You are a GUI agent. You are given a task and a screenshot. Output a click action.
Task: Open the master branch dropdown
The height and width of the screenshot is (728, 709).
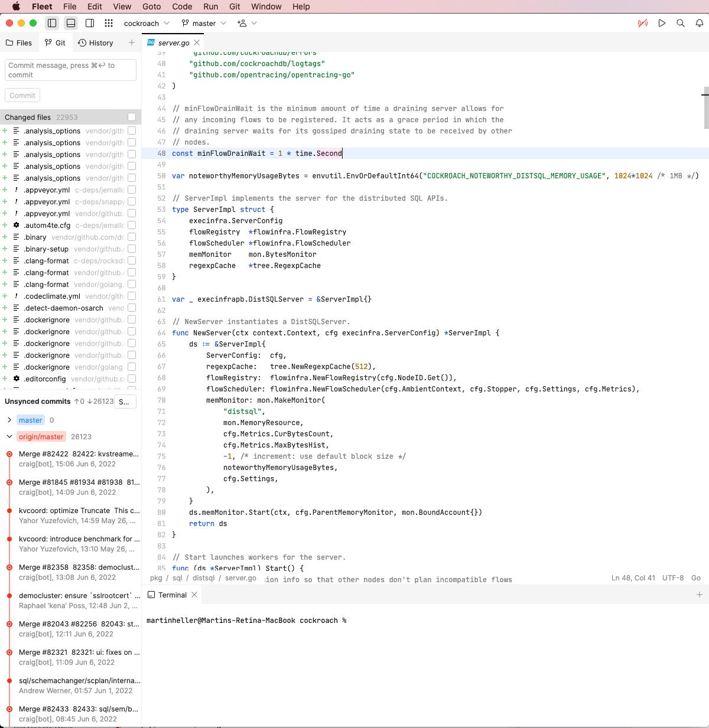[x=204, y=23]
